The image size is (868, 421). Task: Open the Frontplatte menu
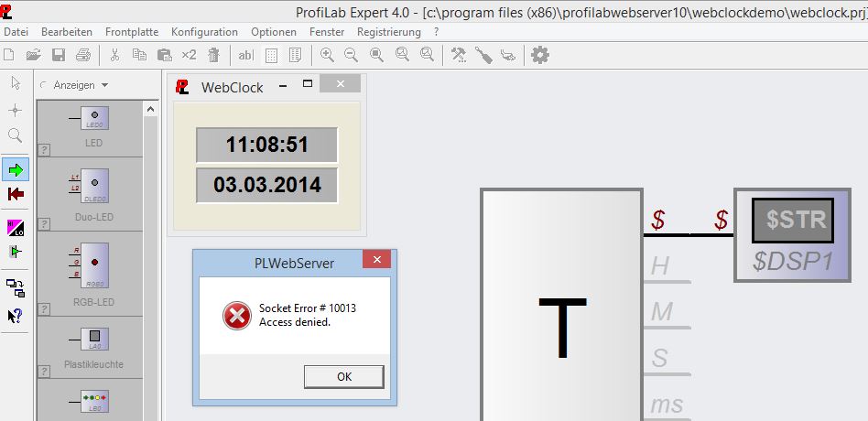pyautogui.click(x=132, y=32)
